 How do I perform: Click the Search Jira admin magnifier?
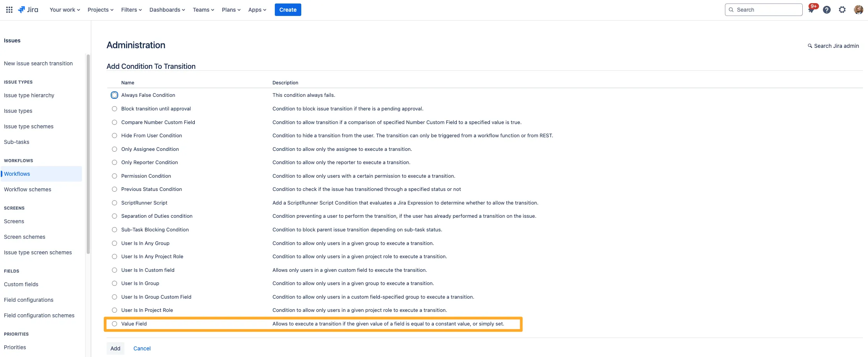[810, 46]
